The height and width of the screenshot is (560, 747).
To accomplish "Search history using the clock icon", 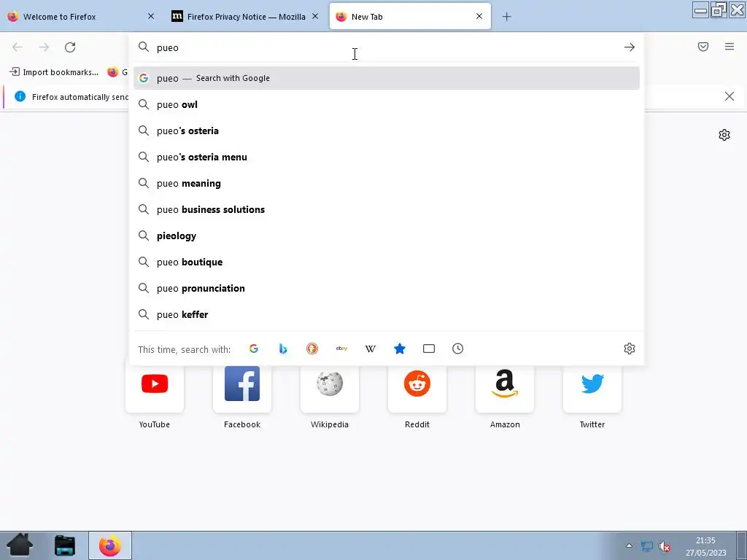I will tap(458, 349).
